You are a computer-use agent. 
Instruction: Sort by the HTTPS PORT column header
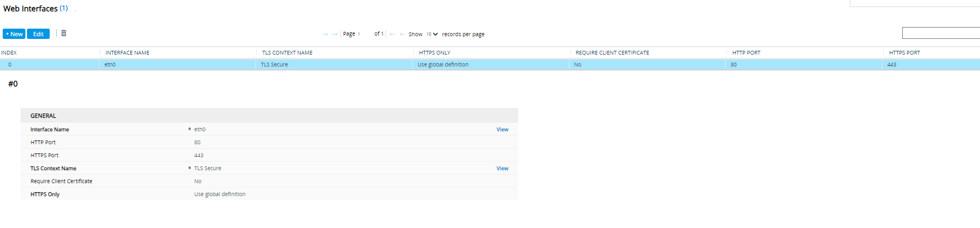coord(904,52)
